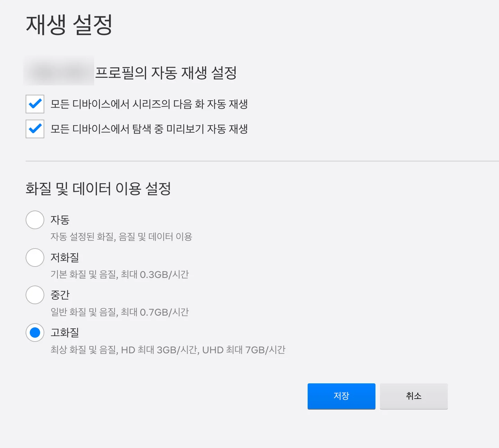Click heading '화질 및 데이터 이용 설정'
This screenshot has height=448, width=499.
[x=98, y=189]
